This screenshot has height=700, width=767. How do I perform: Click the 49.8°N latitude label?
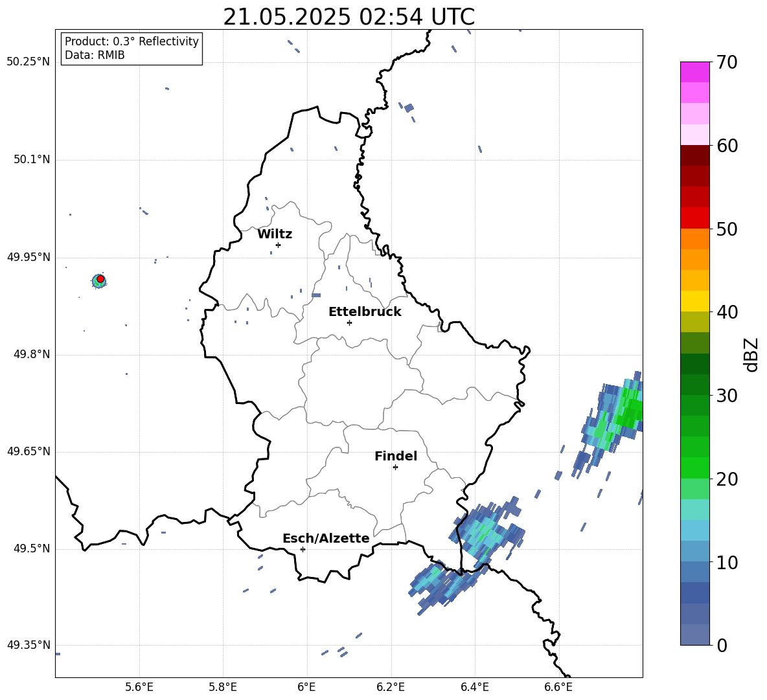pyautogui.click(x=32, y=354)
